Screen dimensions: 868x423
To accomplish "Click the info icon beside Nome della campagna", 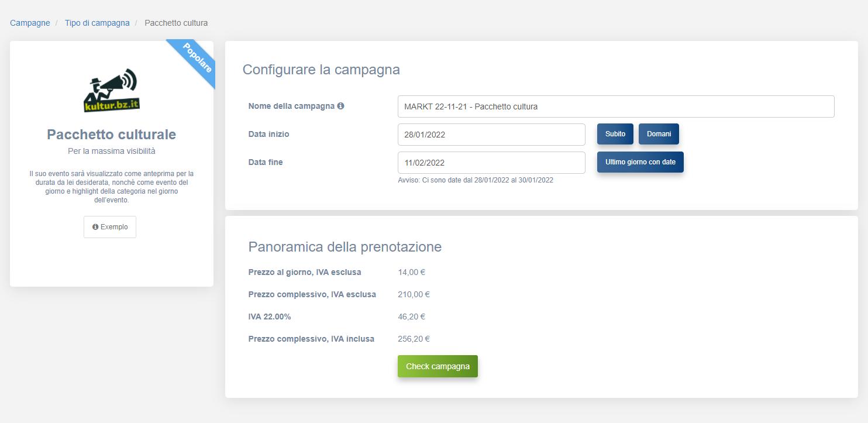I will [x=340, y=106].
